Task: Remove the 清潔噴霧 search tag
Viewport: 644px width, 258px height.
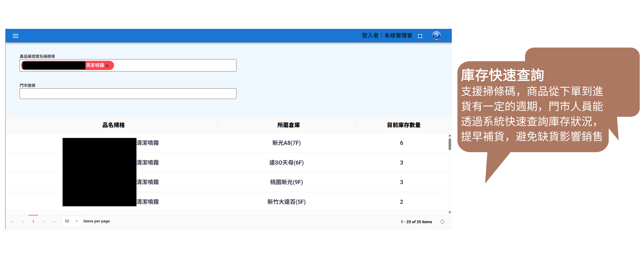Action: click(107, 66)
